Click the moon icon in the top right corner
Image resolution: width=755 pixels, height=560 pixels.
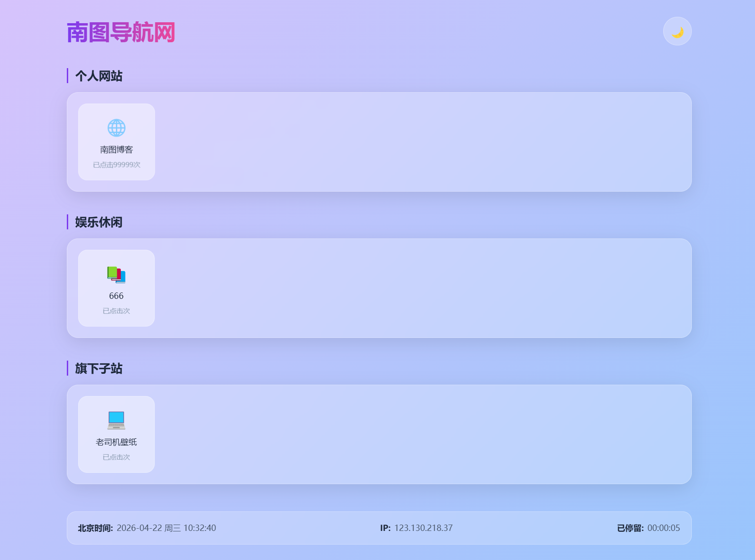677,31
